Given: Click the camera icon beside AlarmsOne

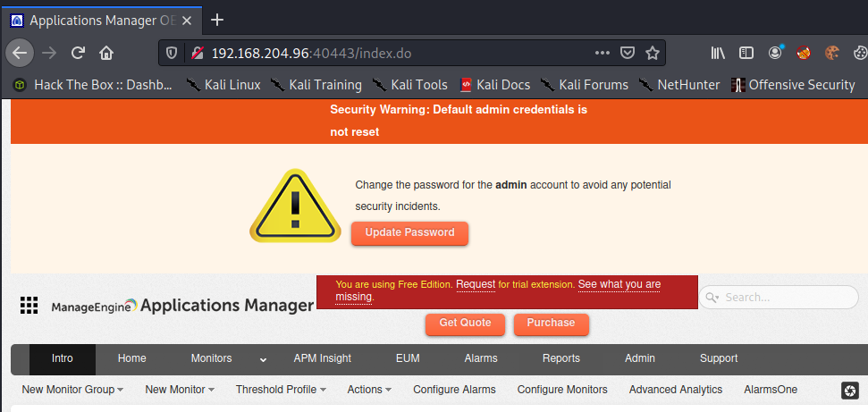Looking at the screenshot, I should click(850, 391).
